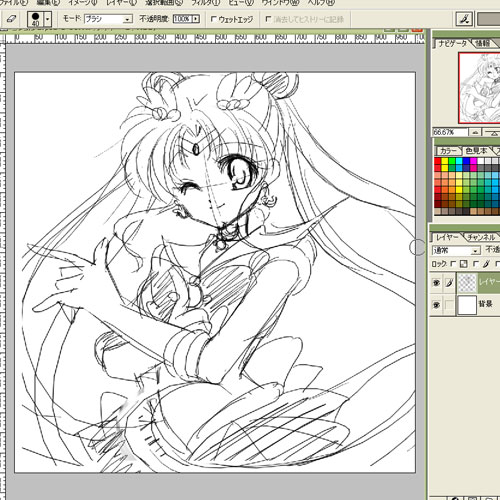Click the empty link box on 背景 layer
The height and width of the screenshot is (500, 500).
(x=449, y=305)
